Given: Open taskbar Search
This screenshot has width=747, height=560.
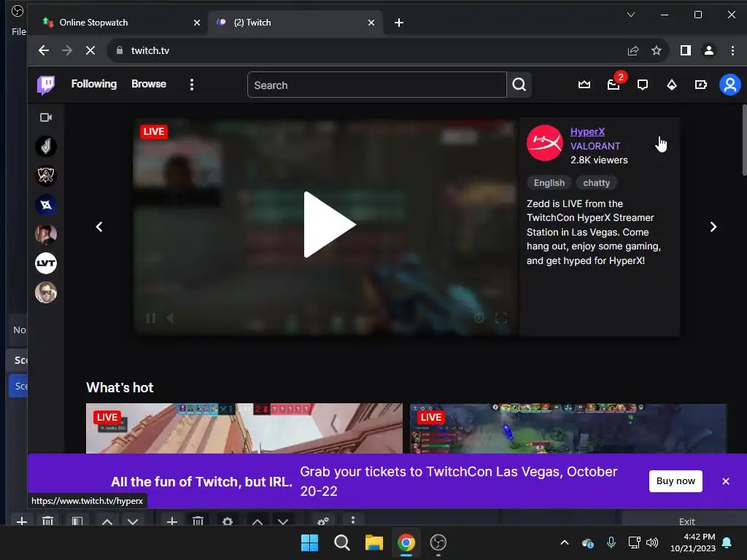Looking at the screenshot, I should pyautogui.click(x=342, y=542).
